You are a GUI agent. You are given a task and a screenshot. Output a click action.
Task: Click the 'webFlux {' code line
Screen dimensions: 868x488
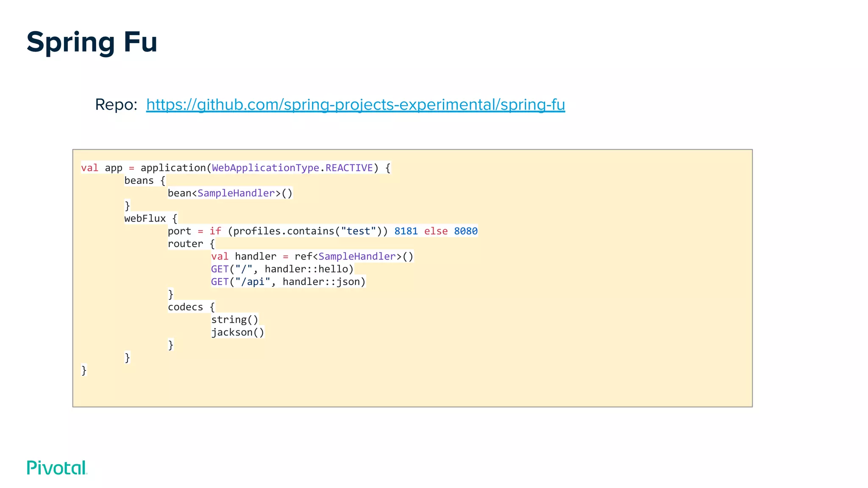(x=150, y=219)
